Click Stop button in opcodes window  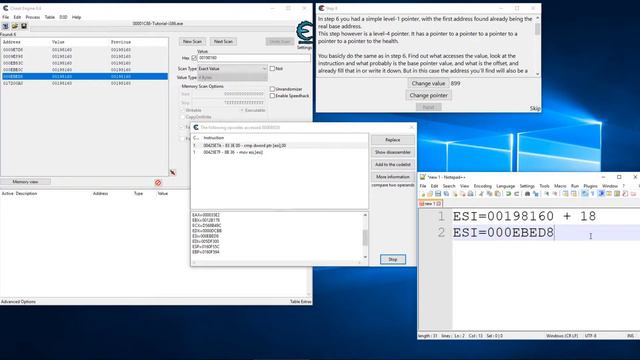point(393,260)
